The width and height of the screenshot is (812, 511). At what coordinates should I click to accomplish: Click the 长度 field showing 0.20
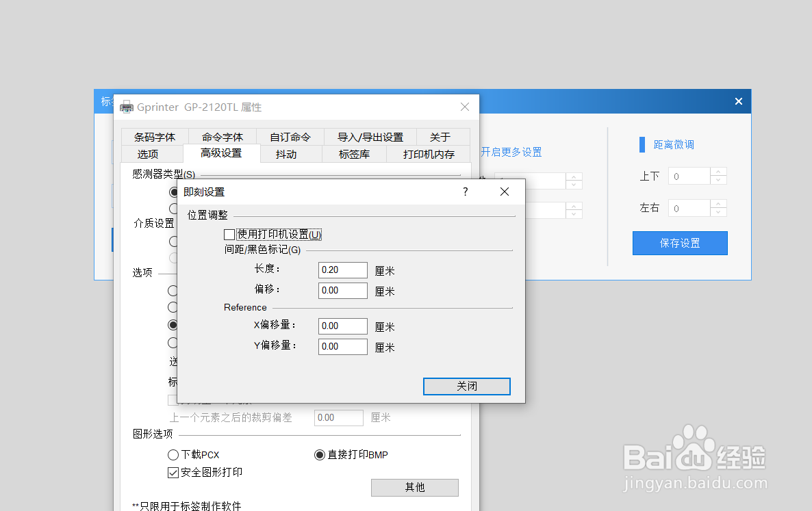pyautogui.click(x=342, y=270)
